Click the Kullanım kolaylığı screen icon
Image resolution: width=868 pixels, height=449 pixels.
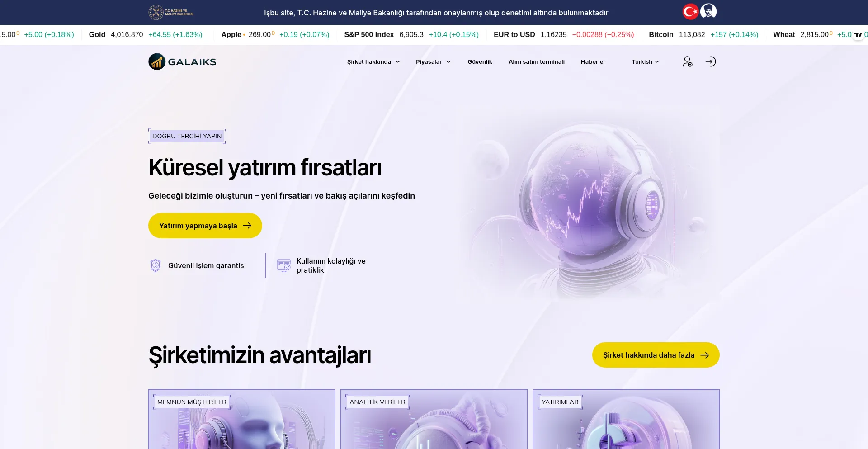[284, 265]
